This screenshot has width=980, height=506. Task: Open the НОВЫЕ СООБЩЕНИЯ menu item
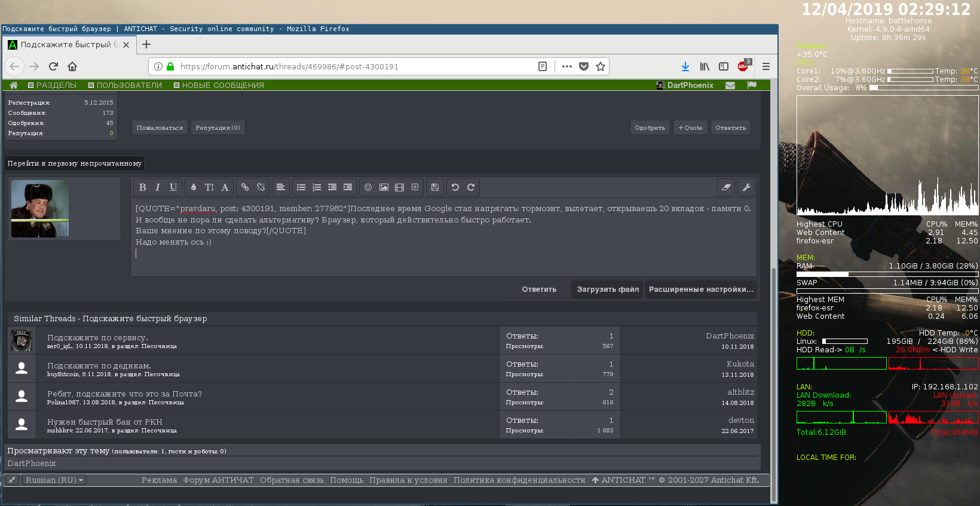222,86
